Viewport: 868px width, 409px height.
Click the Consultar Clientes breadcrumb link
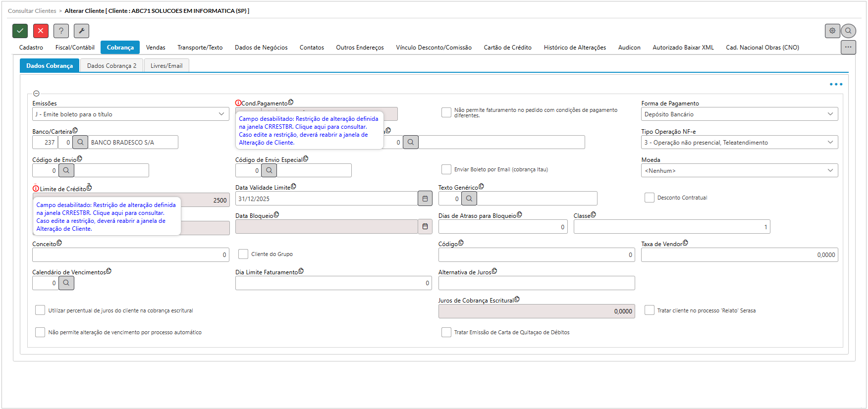(x=32, y=11)
